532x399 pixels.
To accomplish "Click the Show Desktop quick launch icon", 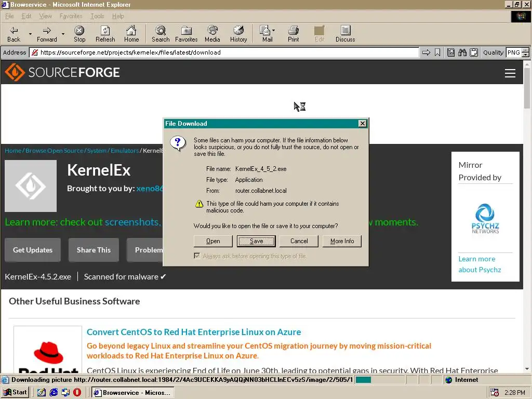I will coord(42,393).
